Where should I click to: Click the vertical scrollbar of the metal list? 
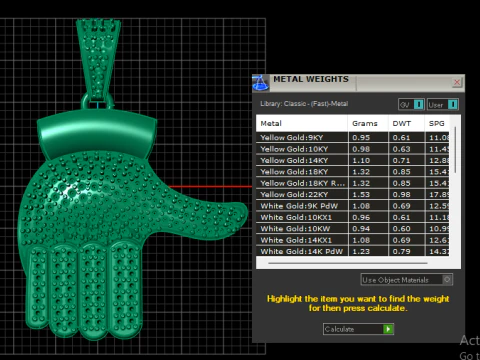click(455, 150)
